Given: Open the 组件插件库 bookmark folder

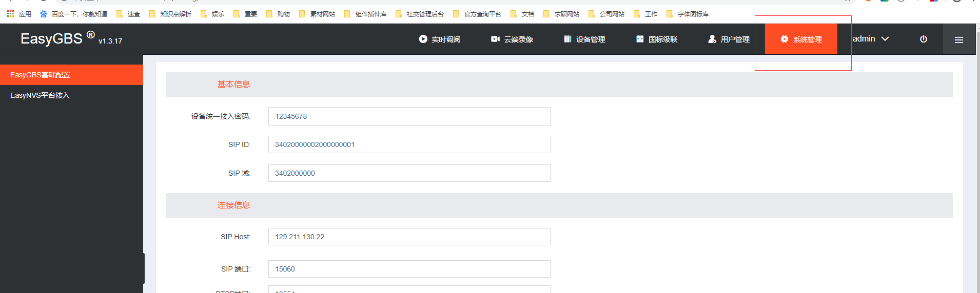Looking at the screenshot, I should [x=365, y=14].
